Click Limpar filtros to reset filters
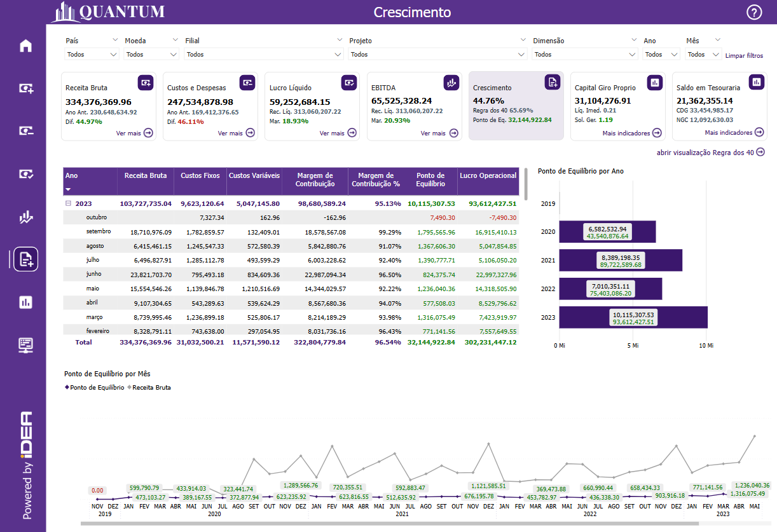Image resolution: width=777 pixels, height=532 pixels. click(744, 56)
